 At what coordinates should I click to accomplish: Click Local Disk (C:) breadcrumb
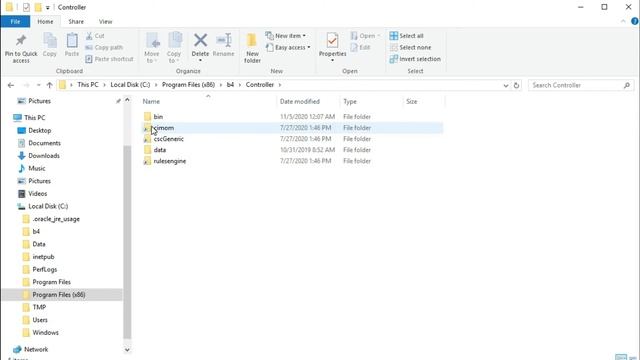130,85
